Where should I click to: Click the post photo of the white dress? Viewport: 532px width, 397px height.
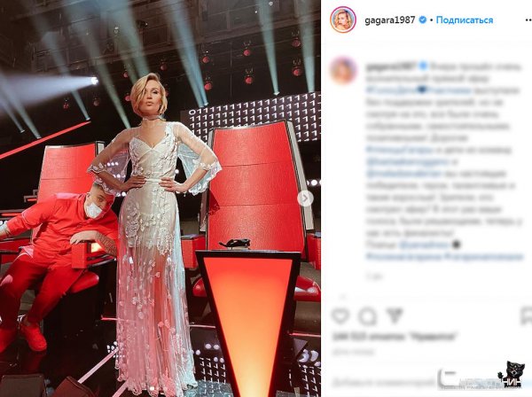pyautogui.click(x=160, y=198)
